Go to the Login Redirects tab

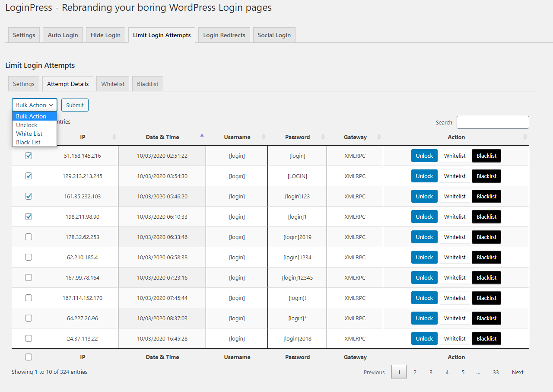pos(224,35)
